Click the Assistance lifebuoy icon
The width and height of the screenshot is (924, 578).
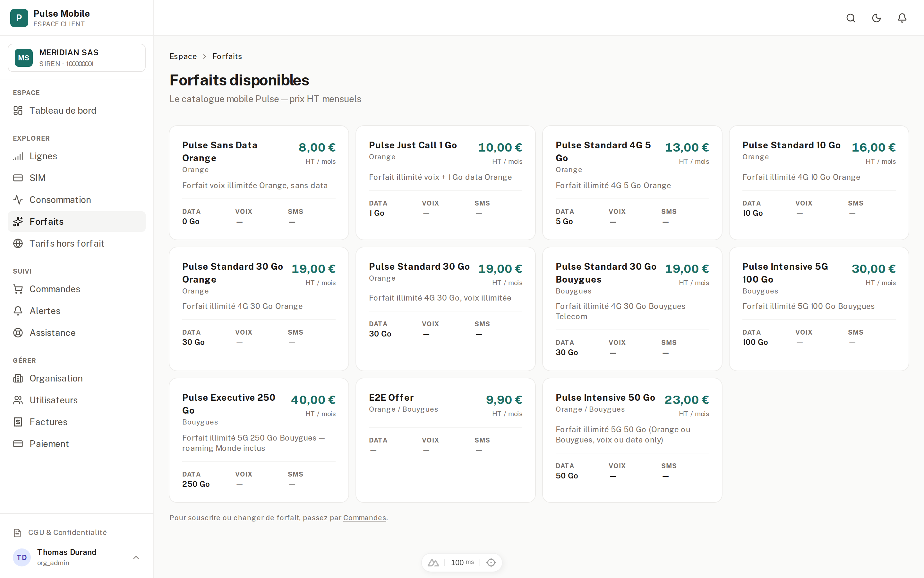click(x=18, y=333)
